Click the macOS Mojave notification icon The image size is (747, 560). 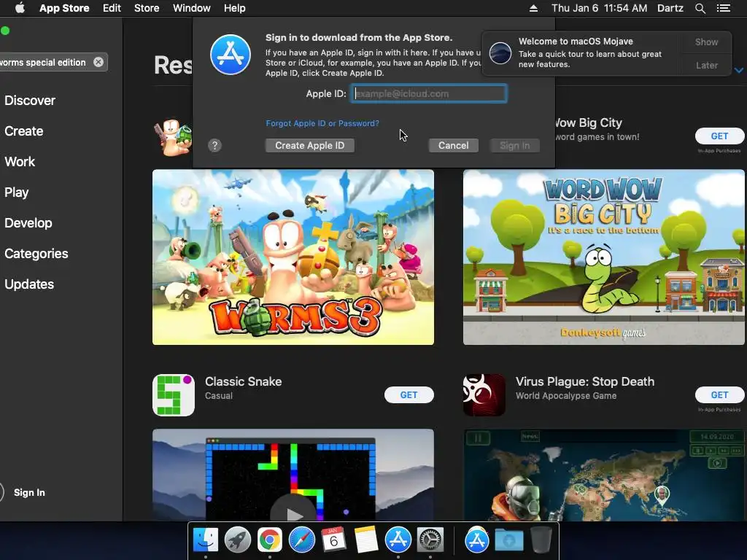(x=500, y=52)
